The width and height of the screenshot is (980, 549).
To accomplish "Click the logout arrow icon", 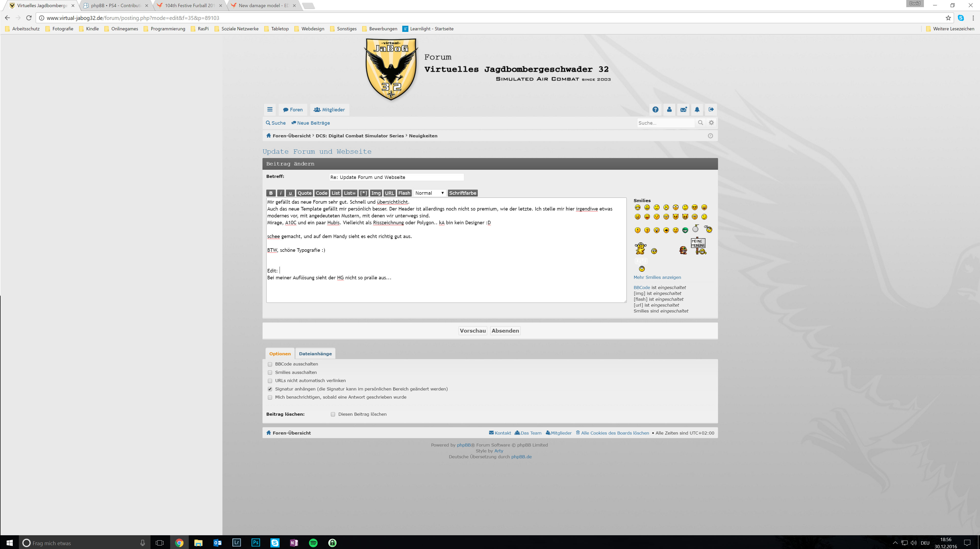I will [x=711, y=110].
